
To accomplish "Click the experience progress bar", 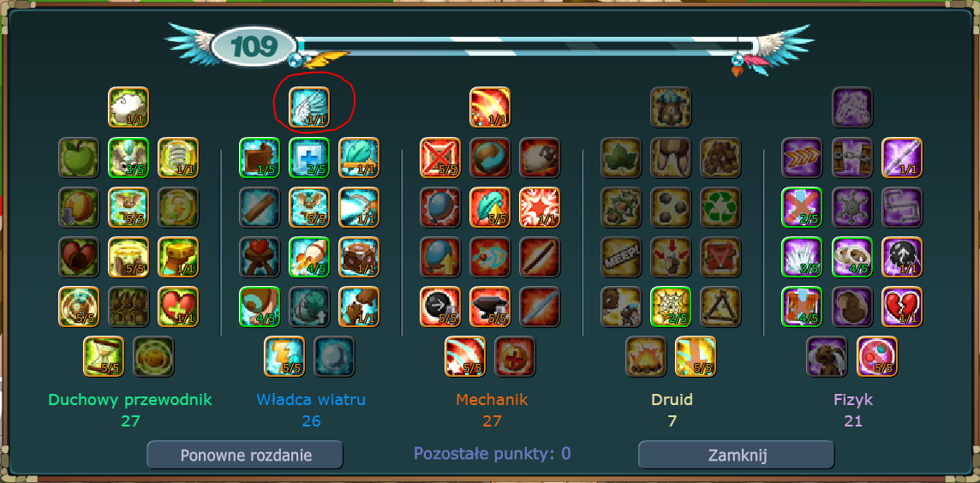I will point(521,47).
